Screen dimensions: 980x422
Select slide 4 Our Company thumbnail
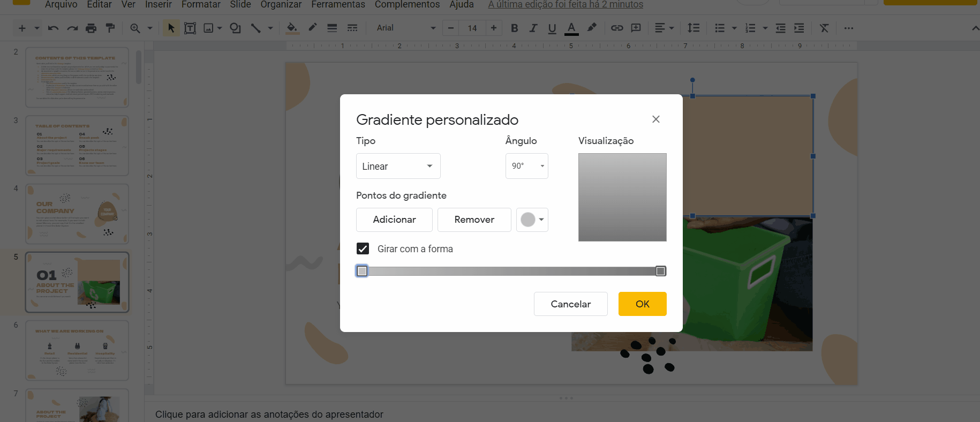coord(77,214)
